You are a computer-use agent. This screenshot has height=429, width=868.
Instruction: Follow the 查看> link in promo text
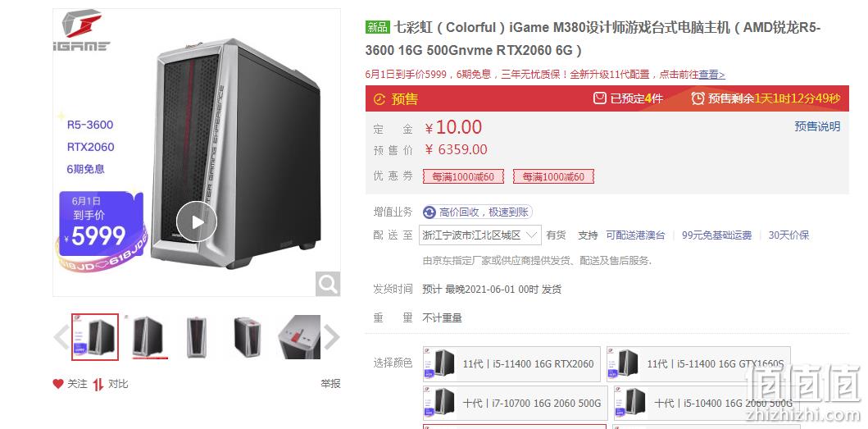(711, 75)
